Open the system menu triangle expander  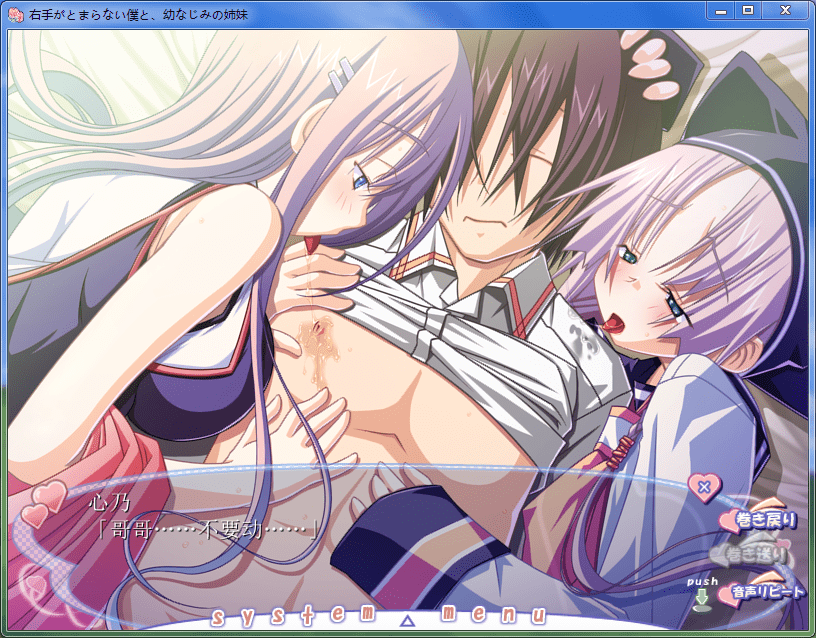tap(407, 621)
